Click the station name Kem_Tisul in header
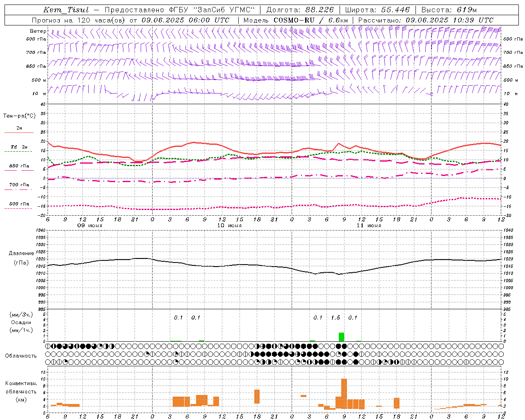Viewport: 525px width, 420px height. pos(66,10)
